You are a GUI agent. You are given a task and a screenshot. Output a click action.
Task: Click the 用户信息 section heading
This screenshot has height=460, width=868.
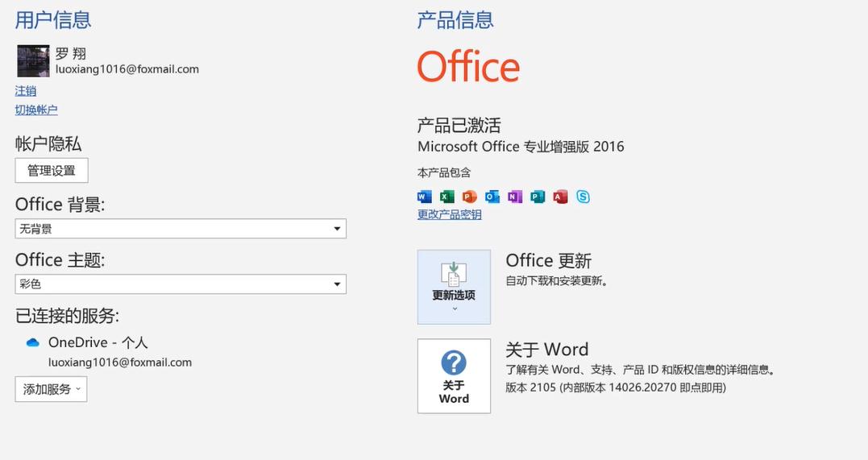tap(53, 20)
